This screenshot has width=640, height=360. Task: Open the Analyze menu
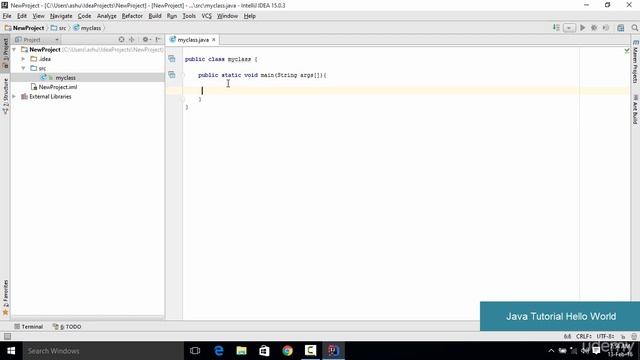(x=107, y=16)
